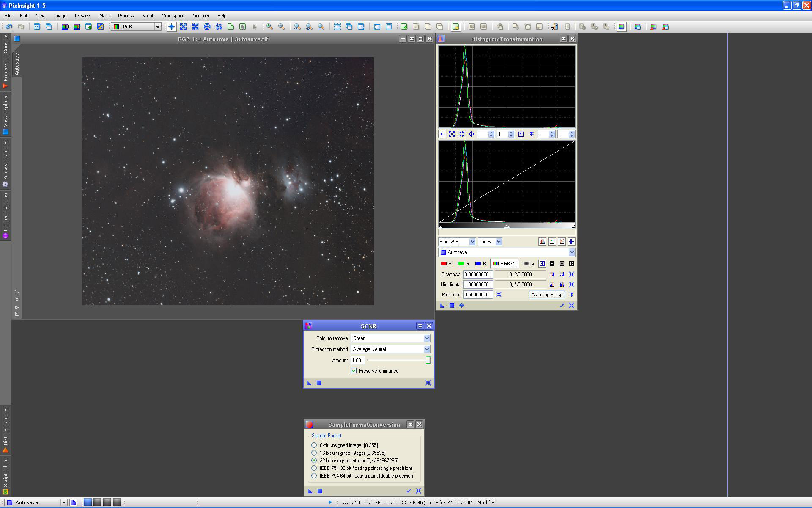Expand the double-arrow section below Auto Clip Setup
The image size is (812, 508).
coord(571,295)
